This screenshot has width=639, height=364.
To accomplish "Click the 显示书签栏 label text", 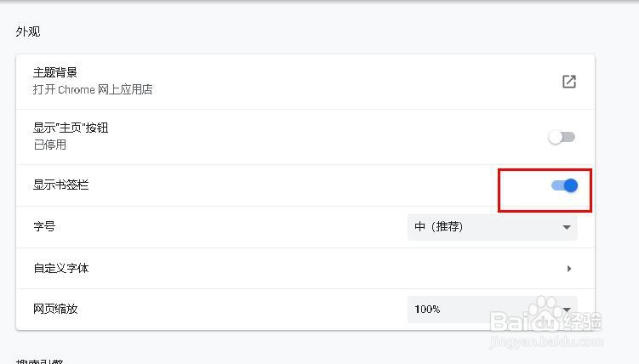I will click(x=60, y=185).
